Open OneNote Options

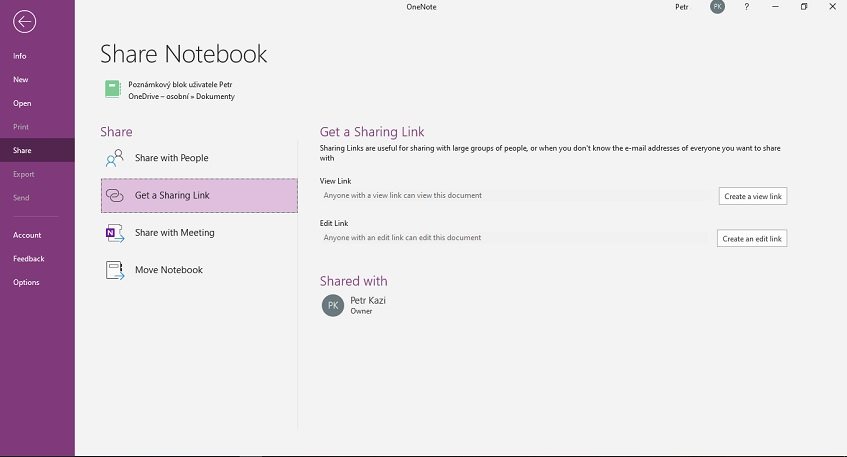pyautogui.click(x=37, y=282)
